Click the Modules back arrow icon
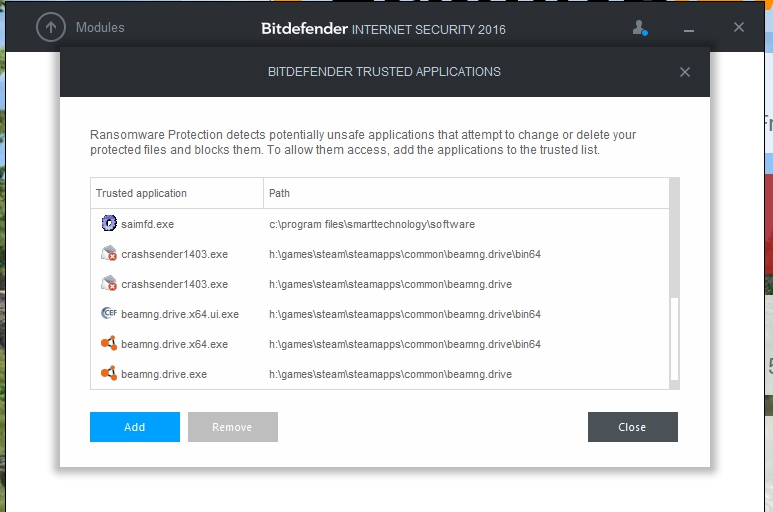 click(50, 27)
